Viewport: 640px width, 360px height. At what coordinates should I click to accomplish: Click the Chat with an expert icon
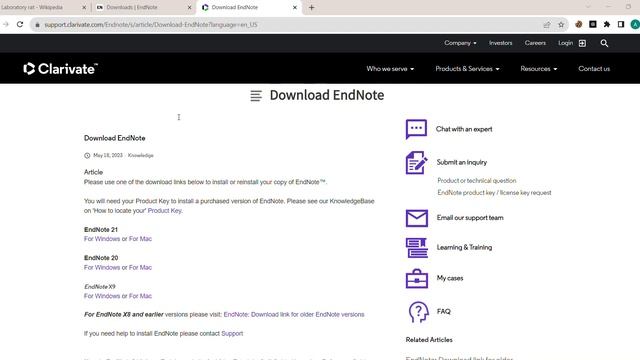tap(416, 129)
